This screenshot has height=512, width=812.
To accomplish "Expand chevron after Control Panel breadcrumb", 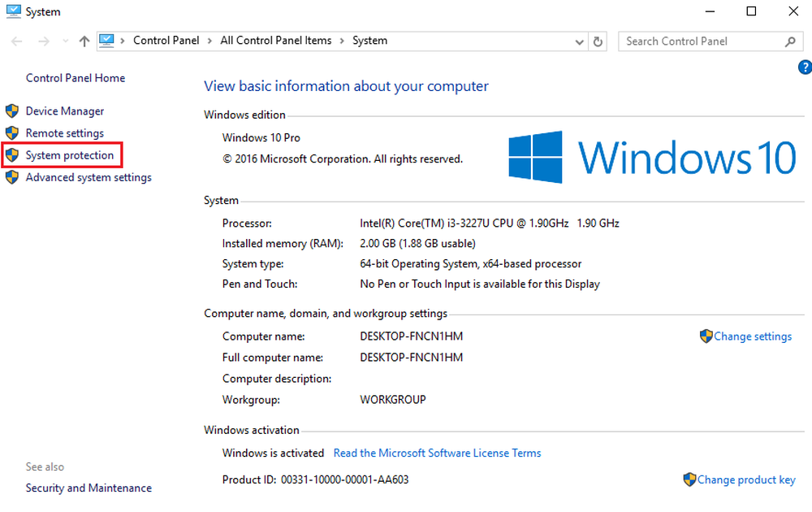I will (x=209, y=41).
